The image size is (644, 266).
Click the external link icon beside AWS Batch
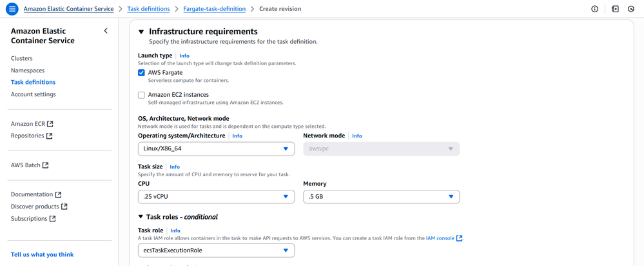[x=46, y=165]
